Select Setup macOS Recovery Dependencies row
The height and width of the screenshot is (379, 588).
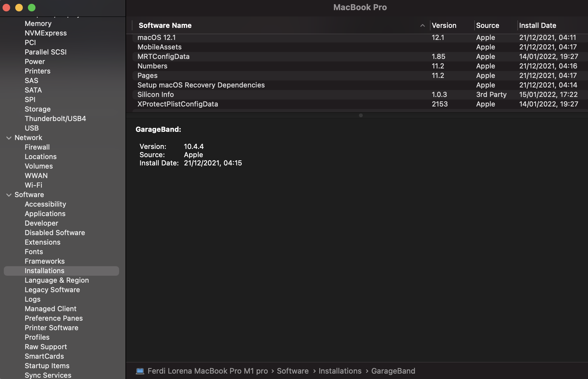tap(360, 85)
